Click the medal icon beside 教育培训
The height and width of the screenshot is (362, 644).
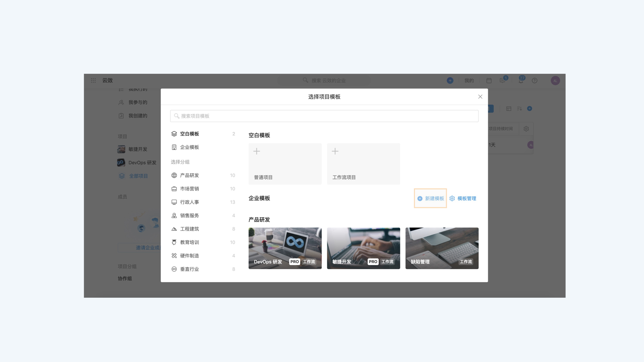[x=174, y=242]
